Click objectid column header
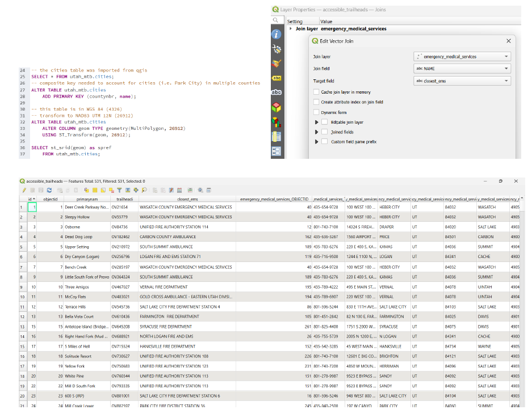 pos(50,199)
